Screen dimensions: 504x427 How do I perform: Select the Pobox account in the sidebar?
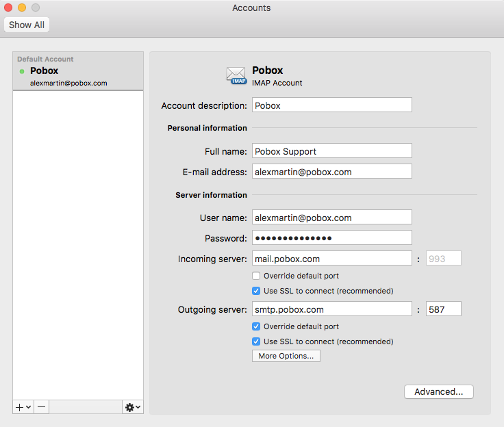coord(78,71)
